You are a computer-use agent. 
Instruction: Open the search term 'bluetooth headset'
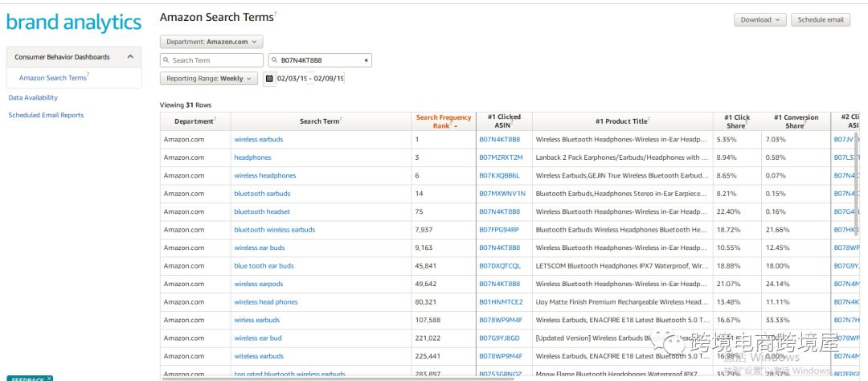pos(262,211)
